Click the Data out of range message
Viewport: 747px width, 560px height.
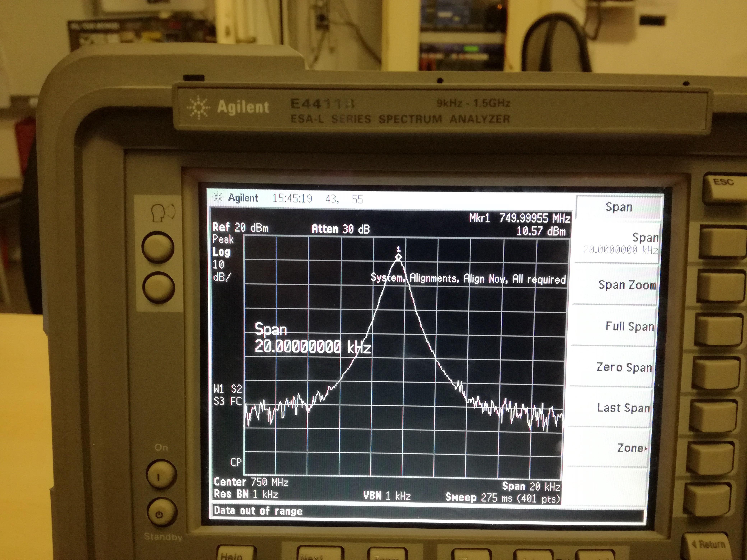point(258,511)
